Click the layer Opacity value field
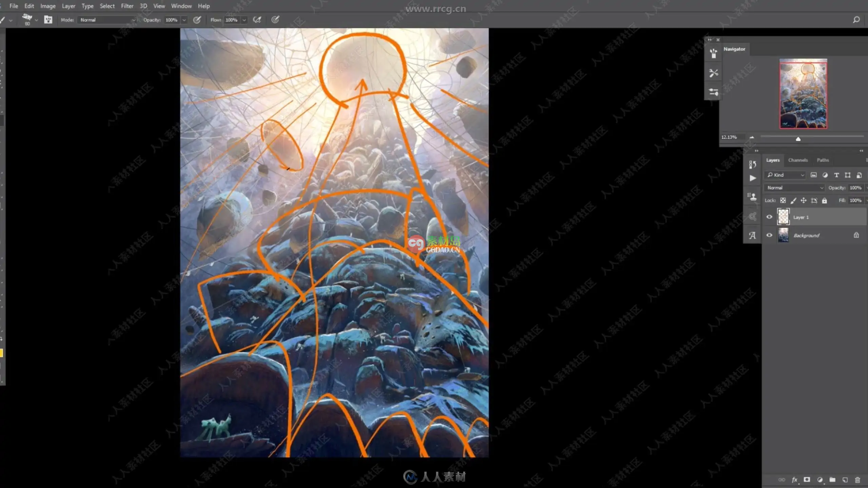This screenshot has width=868, height=488. (x=855, y=188)
